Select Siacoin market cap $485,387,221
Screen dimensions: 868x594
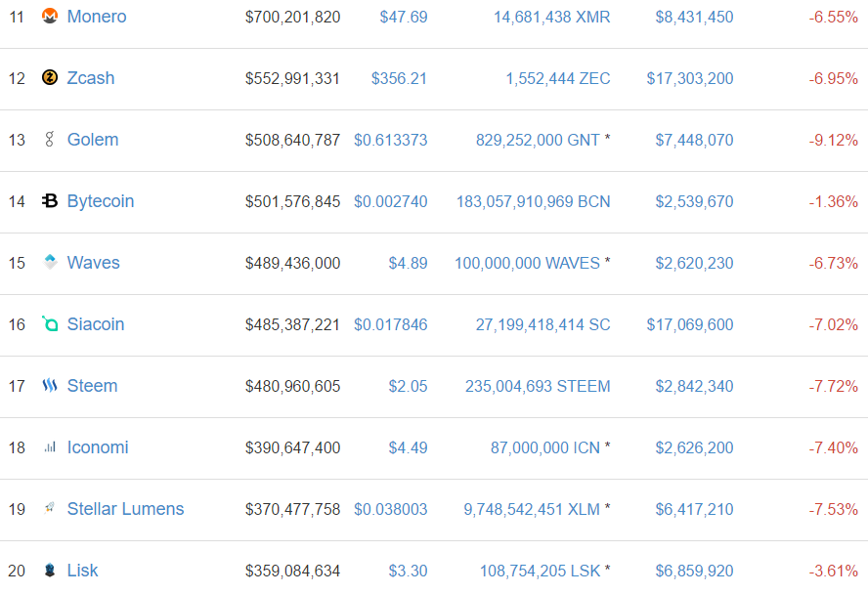click(292, 324)
